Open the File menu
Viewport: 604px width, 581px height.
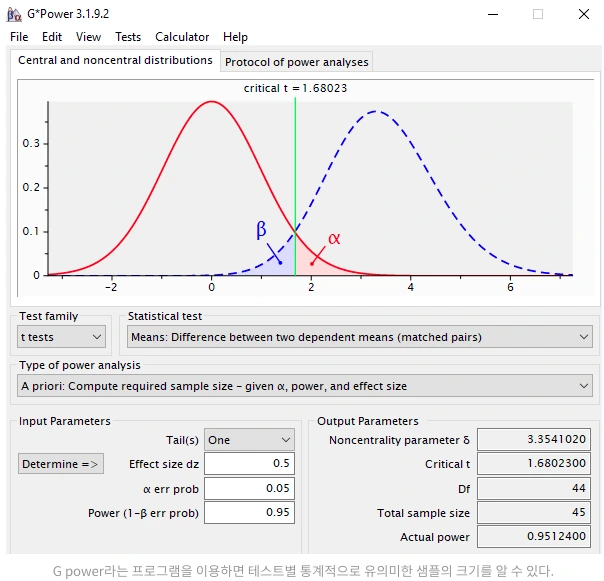pos(19,37)
